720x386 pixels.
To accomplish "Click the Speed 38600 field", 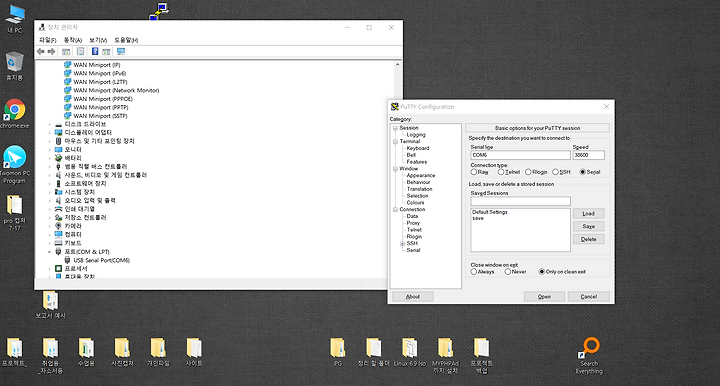I will [588, 155].
